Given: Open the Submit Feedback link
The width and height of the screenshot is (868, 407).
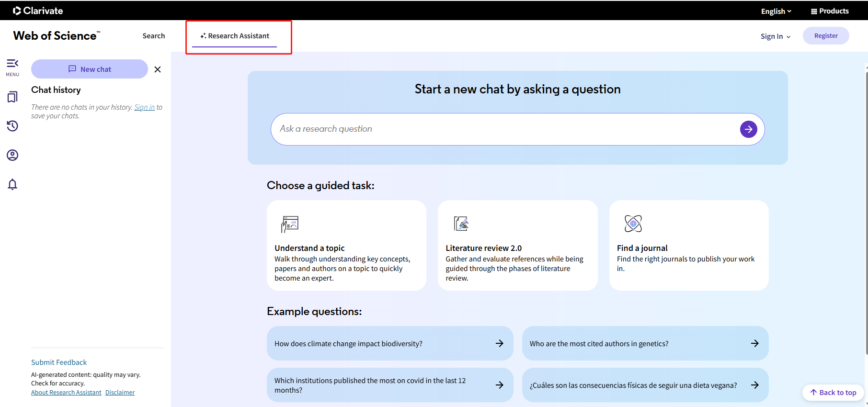Looking at the screenshot, I should point(59,362).
